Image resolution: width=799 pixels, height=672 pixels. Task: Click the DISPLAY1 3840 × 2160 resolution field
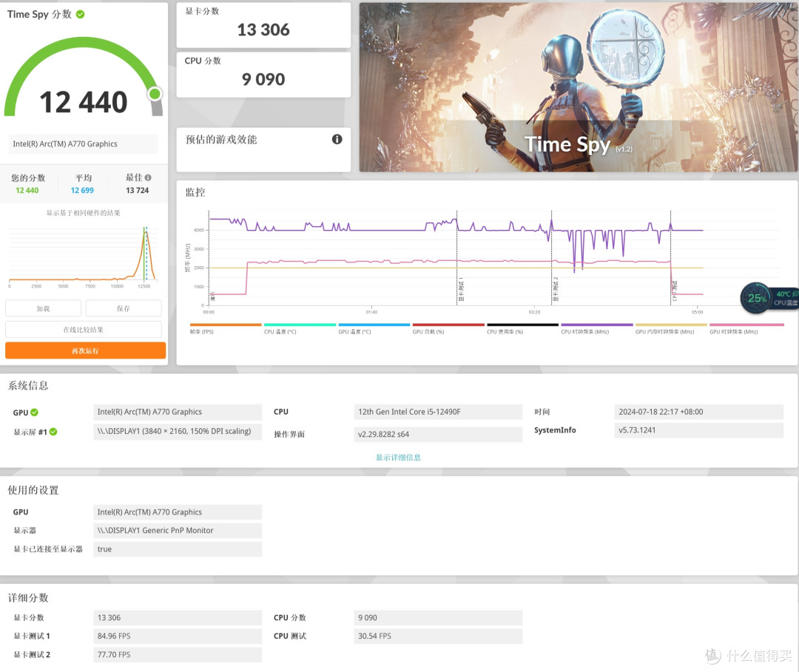pos(178,431)
